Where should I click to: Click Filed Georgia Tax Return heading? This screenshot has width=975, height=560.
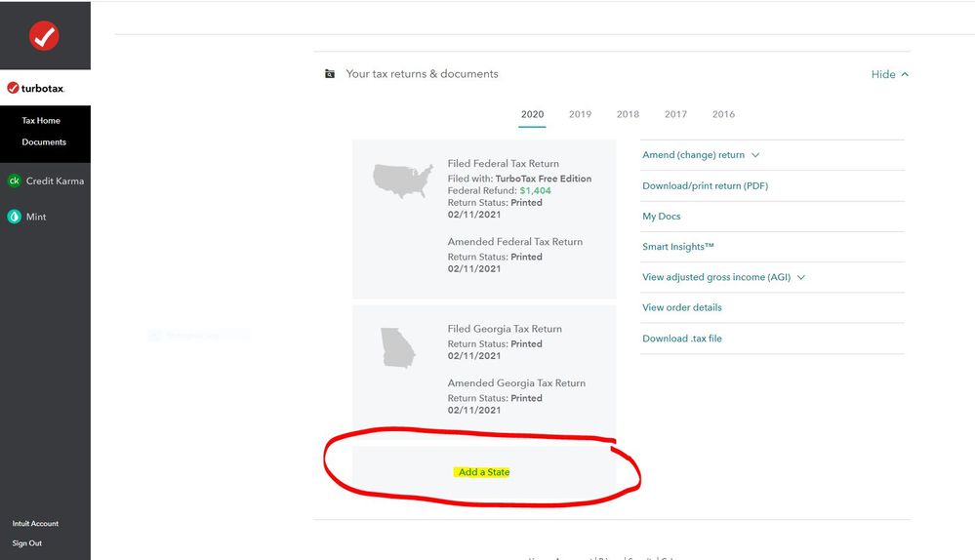(x=505, y=329)
